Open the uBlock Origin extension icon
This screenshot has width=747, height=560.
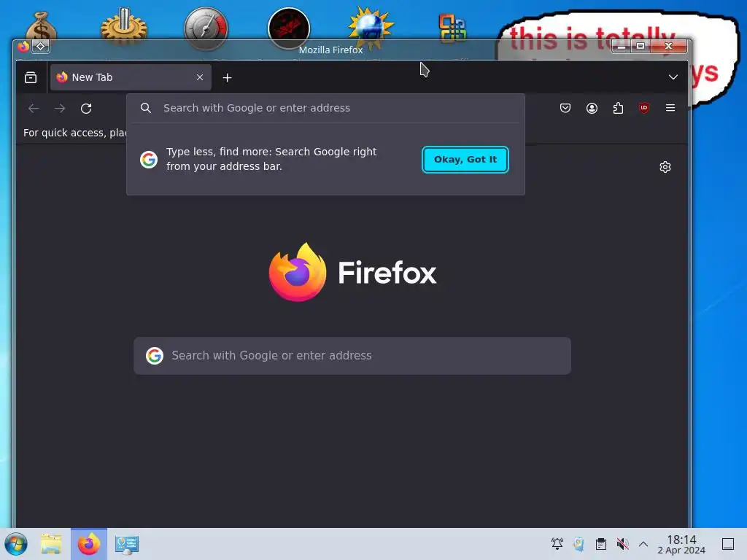tap(644, 108)
